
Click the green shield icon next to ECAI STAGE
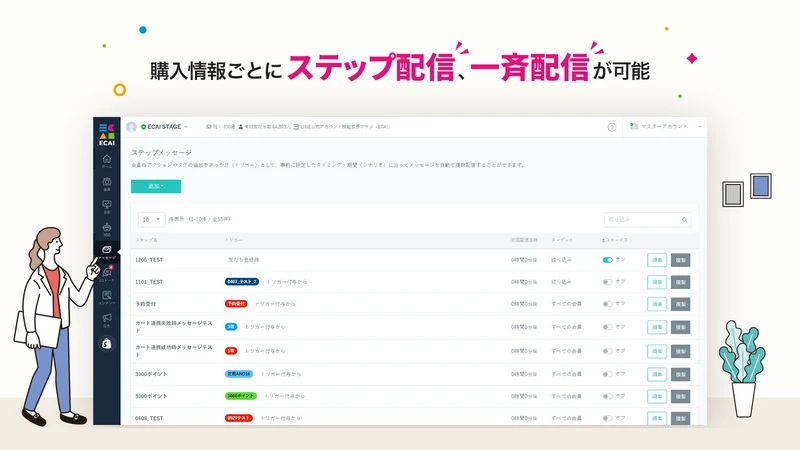point(143,127)
